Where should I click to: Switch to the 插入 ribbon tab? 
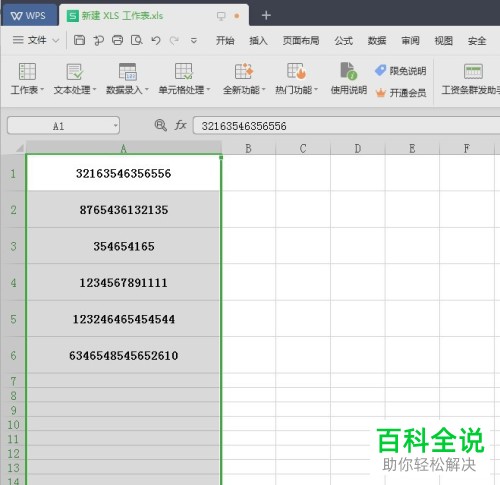pos(258,41)
